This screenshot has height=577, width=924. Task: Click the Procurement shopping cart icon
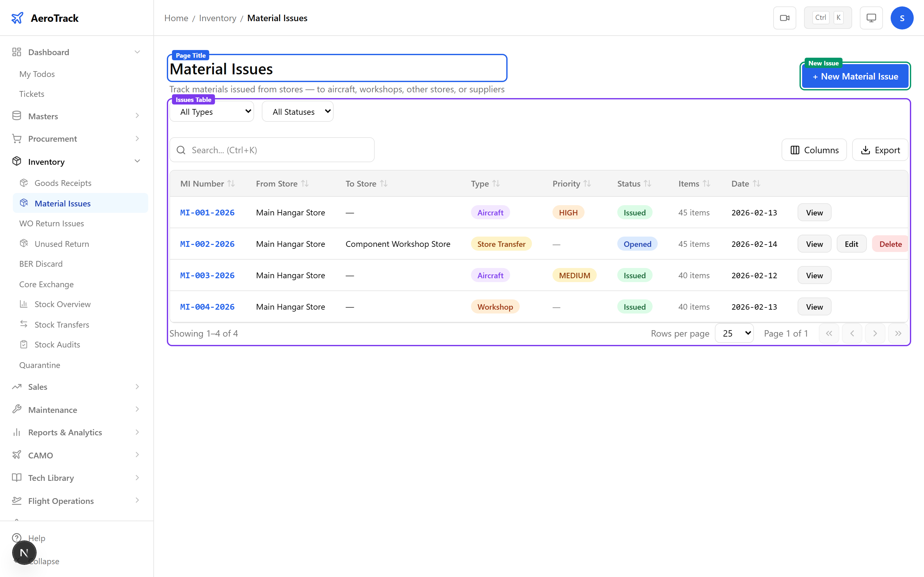click(16, 138)
